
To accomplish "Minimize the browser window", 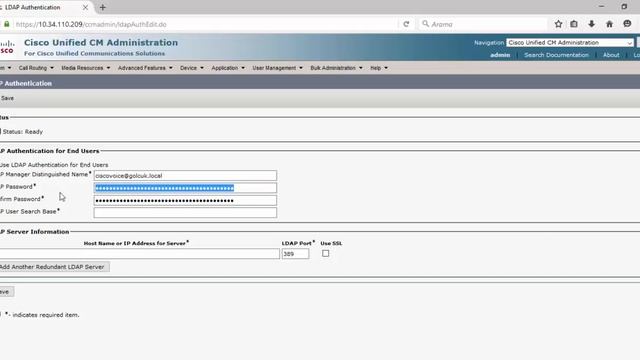I will point(601,7).
